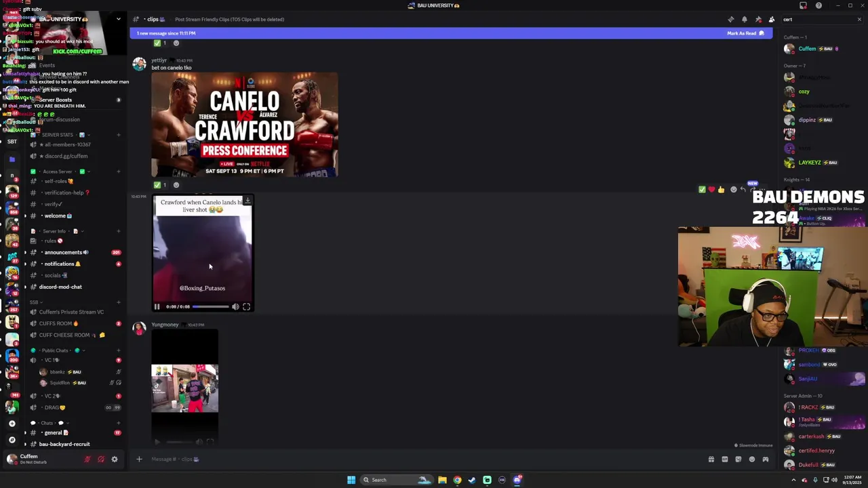
Task: Collapse the SSB category
Action: tap(37, 302)
